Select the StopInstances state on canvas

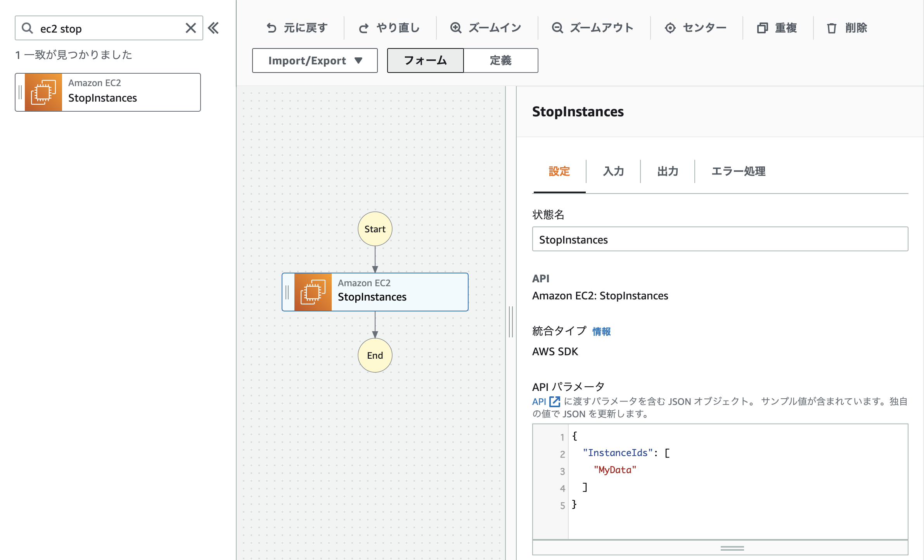coord(375,292)
